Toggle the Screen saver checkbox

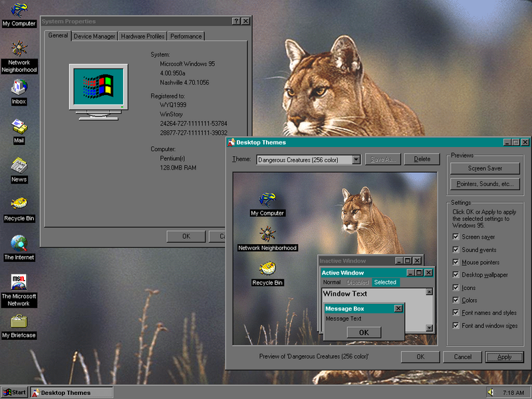coord(456,237)
